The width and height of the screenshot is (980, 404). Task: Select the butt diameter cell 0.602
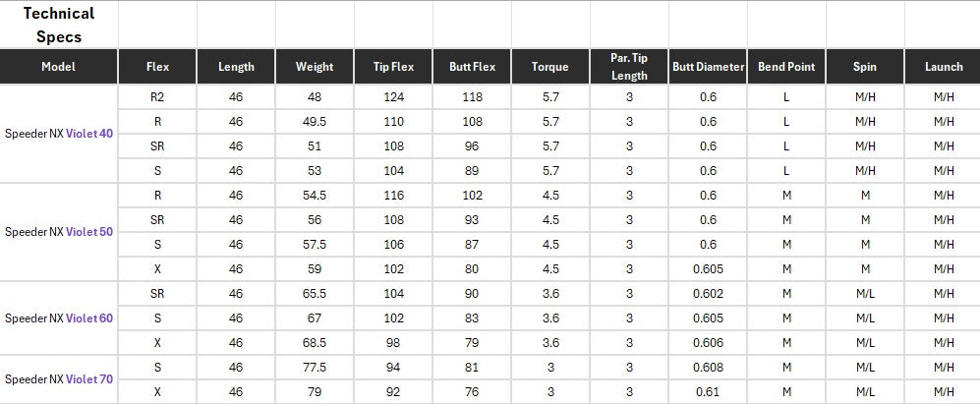pyautogui.click(x=708, y=294)
